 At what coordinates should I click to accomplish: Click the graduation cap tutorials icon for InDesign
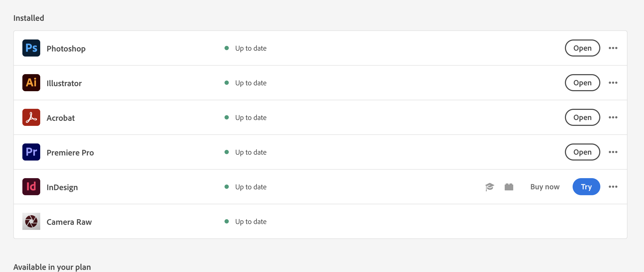pyautogui.click(x=490, y=187)
